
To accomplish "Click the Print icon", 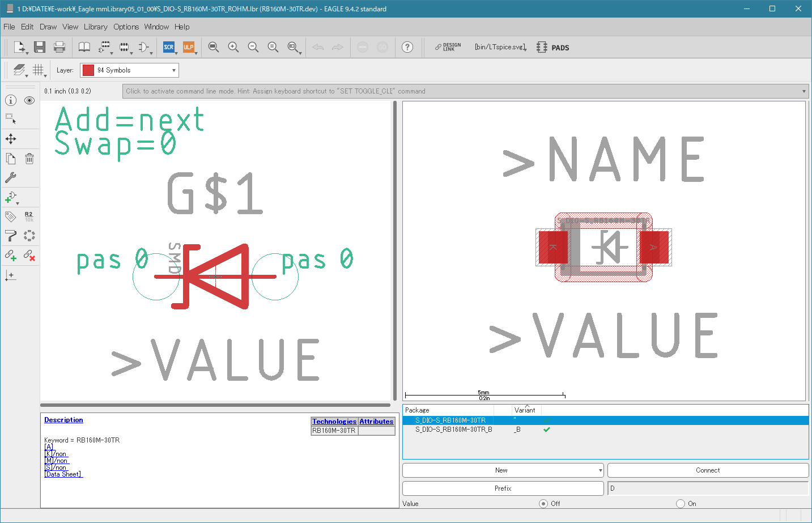I will point(59,47).
